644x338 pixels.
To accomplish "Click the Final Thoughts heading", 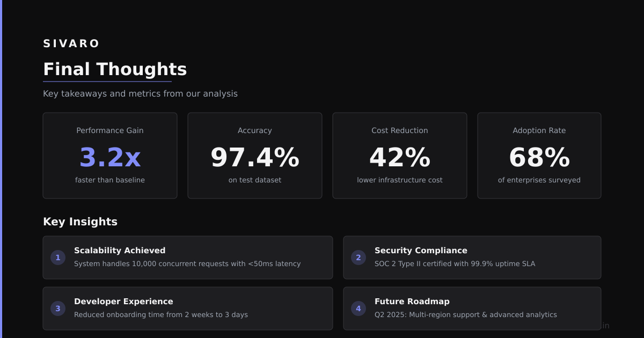I will pyautogui.click(x=115, y=69).
